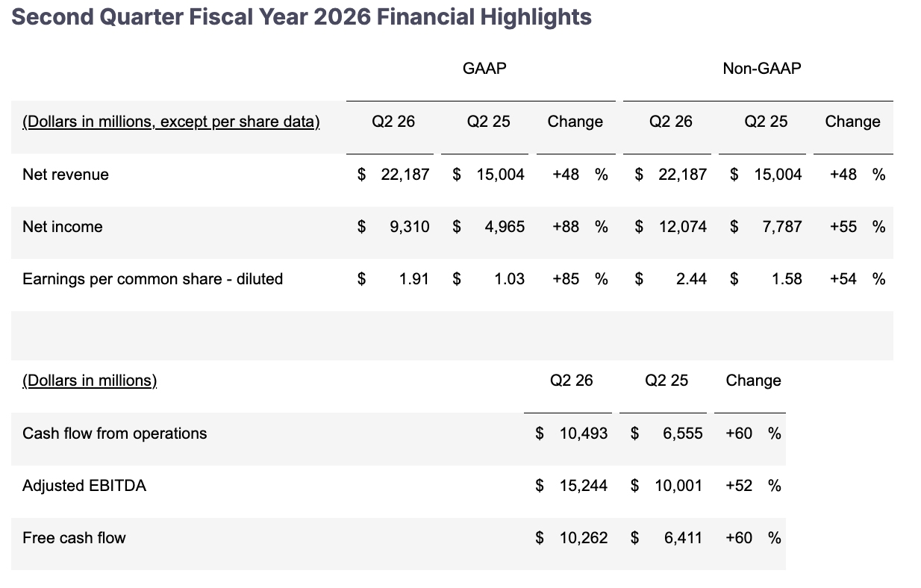Click the 'Adjusted EBITDA' row label
This screenshot has width=921, height=588.
[x=84, y=486]
